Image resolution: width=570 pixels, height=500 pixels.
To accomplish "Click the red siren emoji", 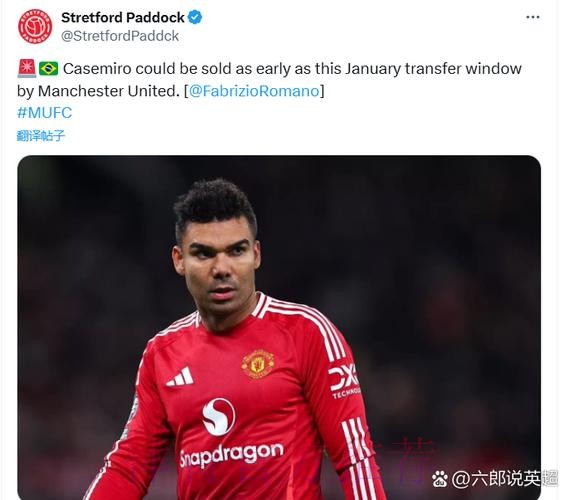I will (x=27, y=68).
